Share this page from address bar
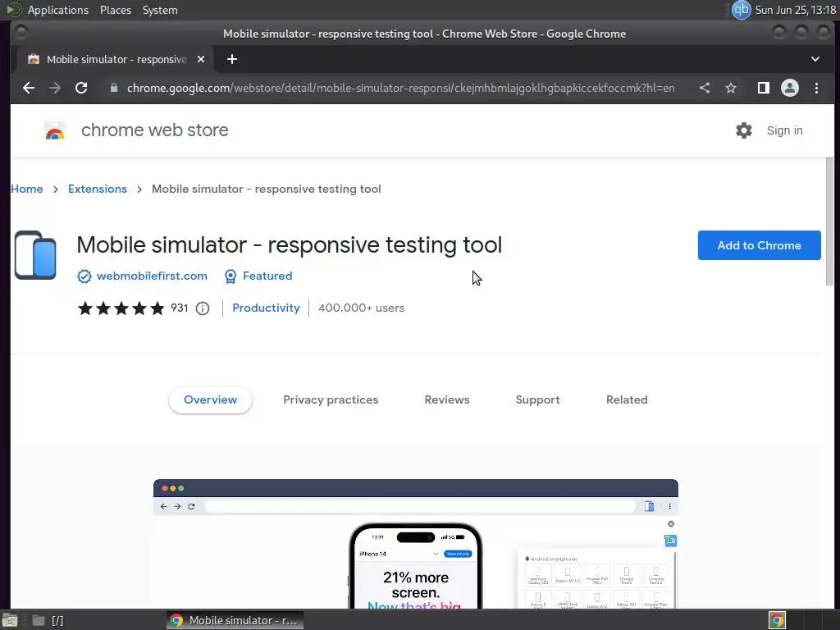The width and height of the screenshot is (840, 630). (x=705, y=88)
